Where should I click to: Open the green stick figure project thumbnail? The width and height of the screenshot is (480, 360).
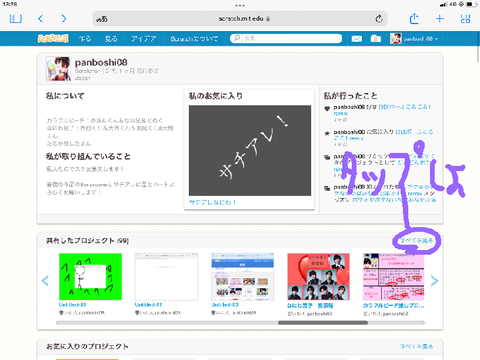click(90, 277)
